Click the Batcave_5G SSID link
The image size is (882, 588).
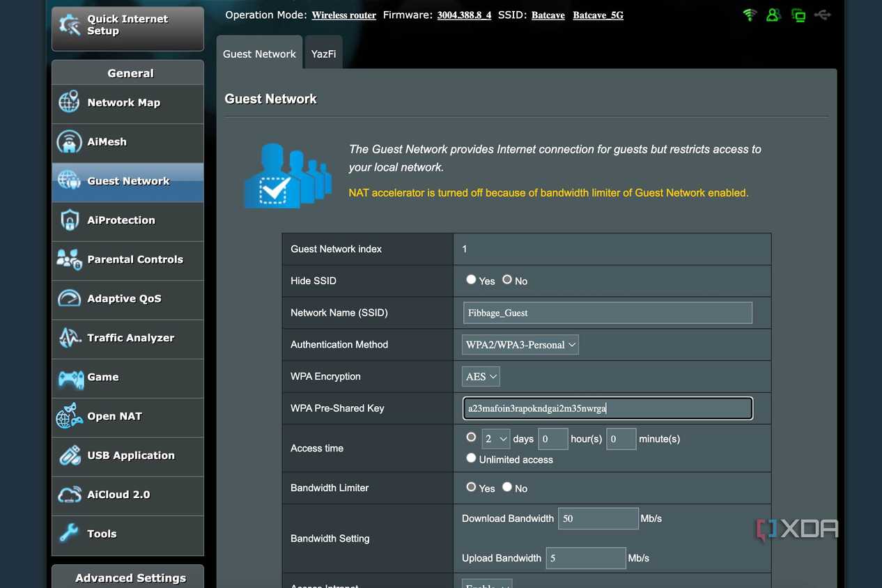point(598,15)
